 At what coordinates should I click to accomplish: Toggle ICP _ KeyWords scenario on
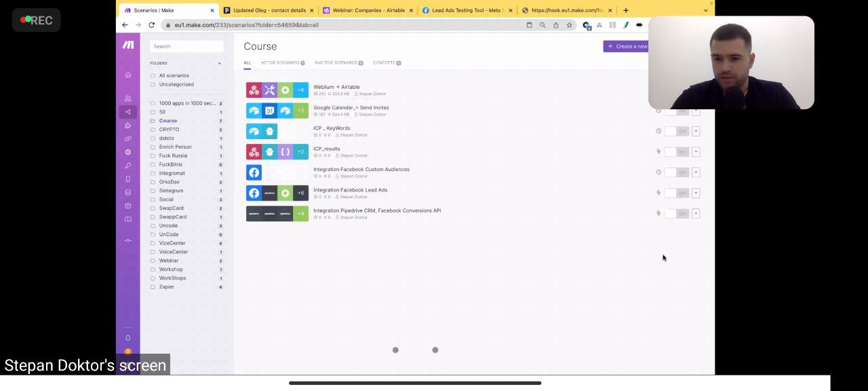coord(677,131)
